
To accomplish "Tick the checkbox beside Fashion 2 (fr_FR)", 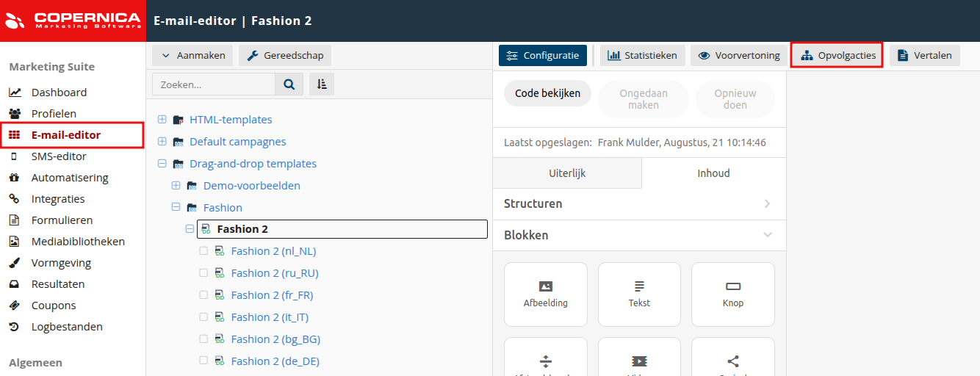I will (x=203, y=295).
